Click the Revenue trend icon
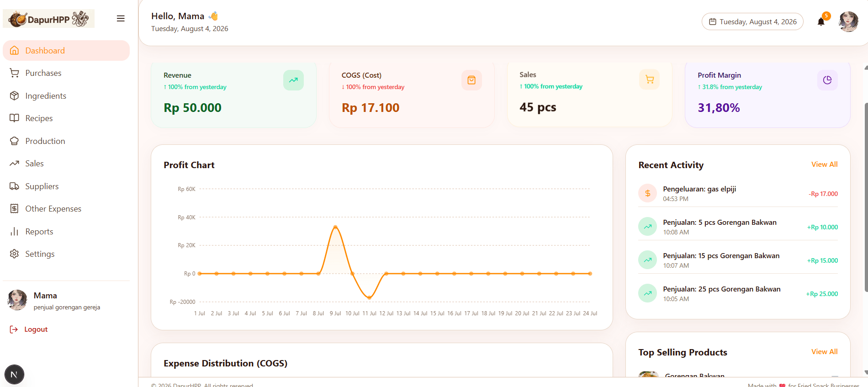This screenshot has height=387, width=868. (293, 80)
